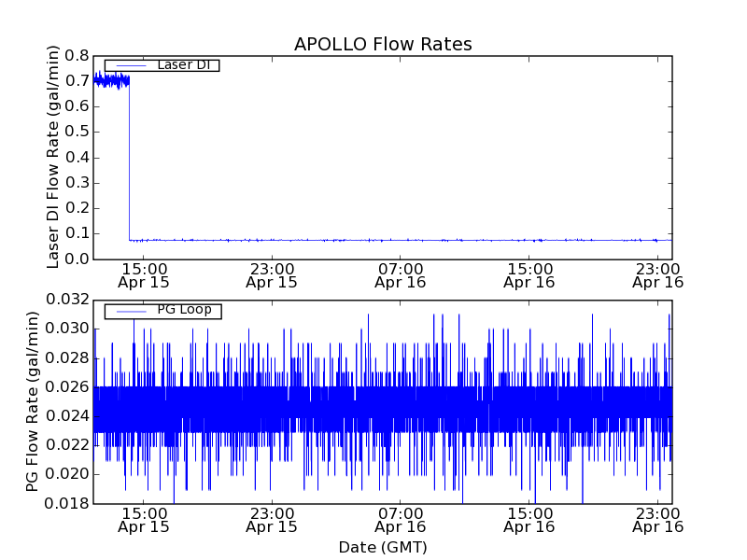The height and width of the screenshot is (560, 747).
Task: Click the 'Laser DI' legend box
Action: coord(162,65)
